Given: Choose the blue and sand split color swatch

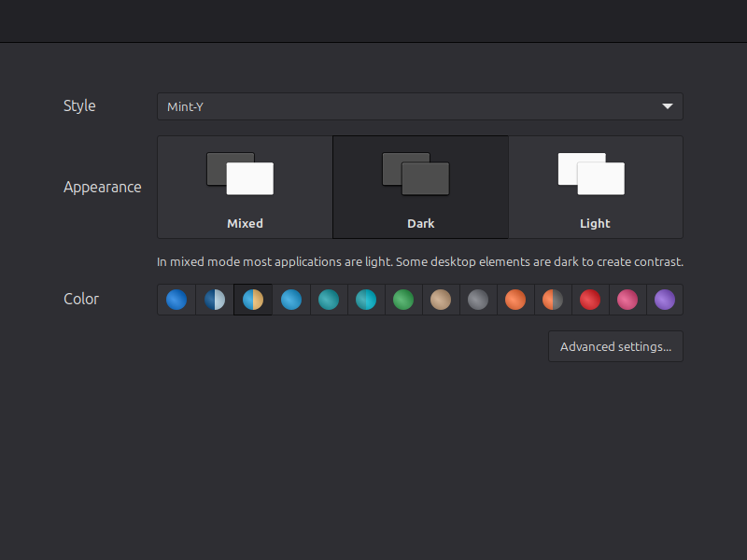Looking at the screenshot, I should 253,300.
